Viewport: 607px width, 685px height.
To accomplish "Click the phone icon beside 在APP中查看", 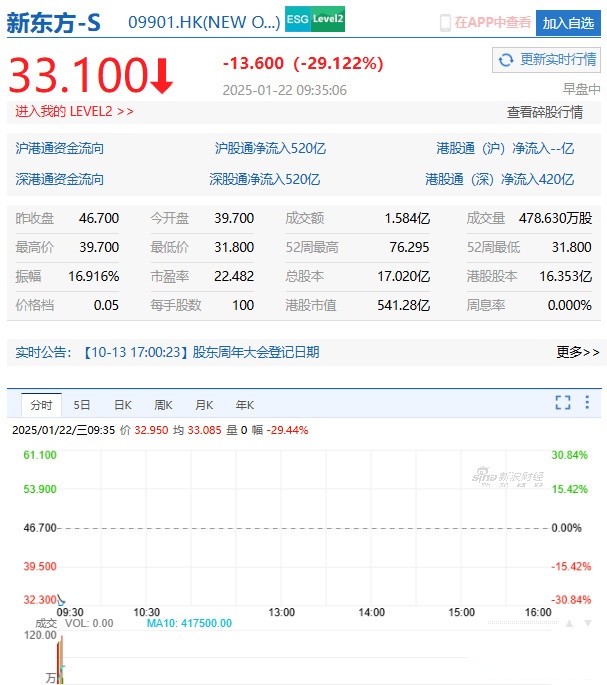I will click(x=445, y=23).
